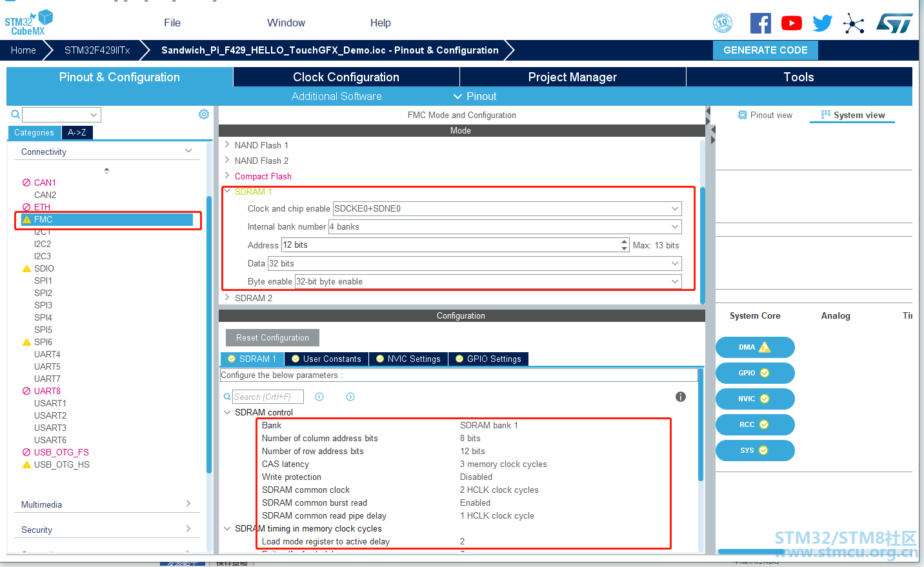This screenshot has width=924, height=567.
Task: Expand the Security category
Action: pyautogui.click(x=188, y=529)
